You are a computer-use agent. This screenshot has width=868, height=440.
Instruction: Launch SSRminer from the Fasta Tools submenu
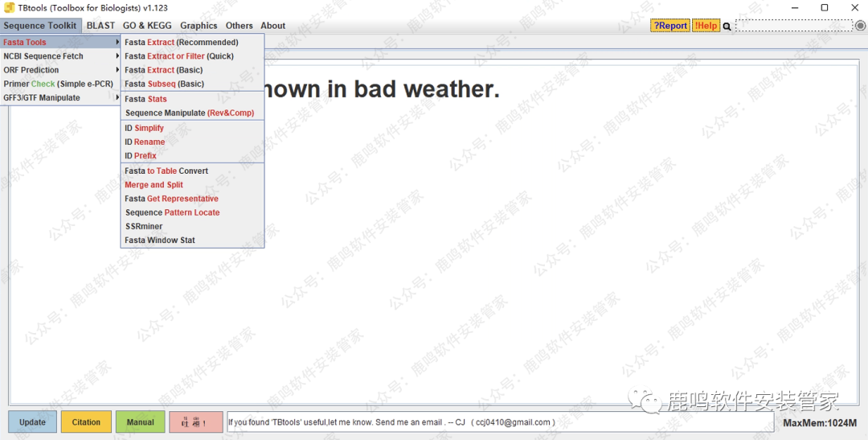click(x=144, y=227)
